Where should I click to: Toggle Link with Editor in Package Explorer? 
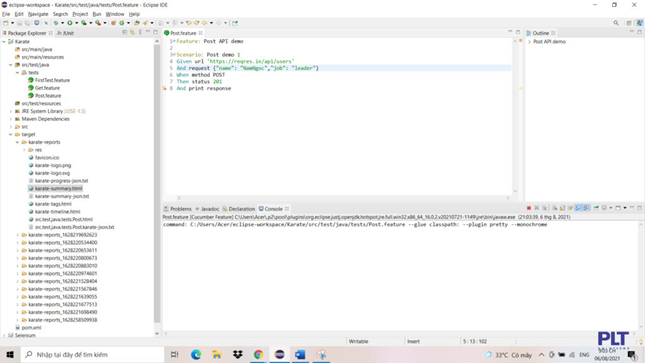coord(132,33)
